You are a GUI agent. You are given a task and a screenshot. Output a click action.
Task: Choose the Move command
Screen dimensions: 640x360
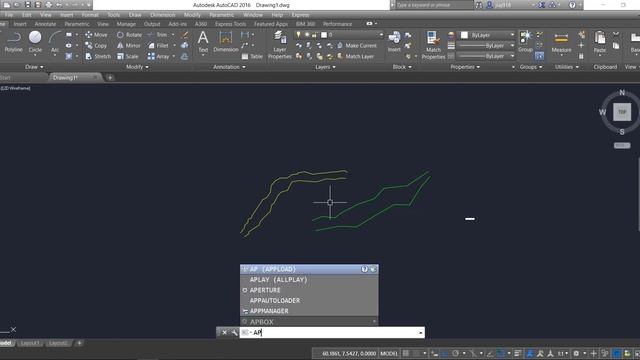pyautogui.click(x=97, y=35)
